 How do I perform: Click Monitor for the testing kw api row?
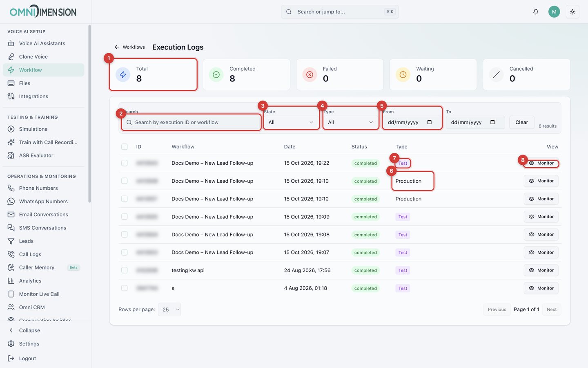(541, 270)
